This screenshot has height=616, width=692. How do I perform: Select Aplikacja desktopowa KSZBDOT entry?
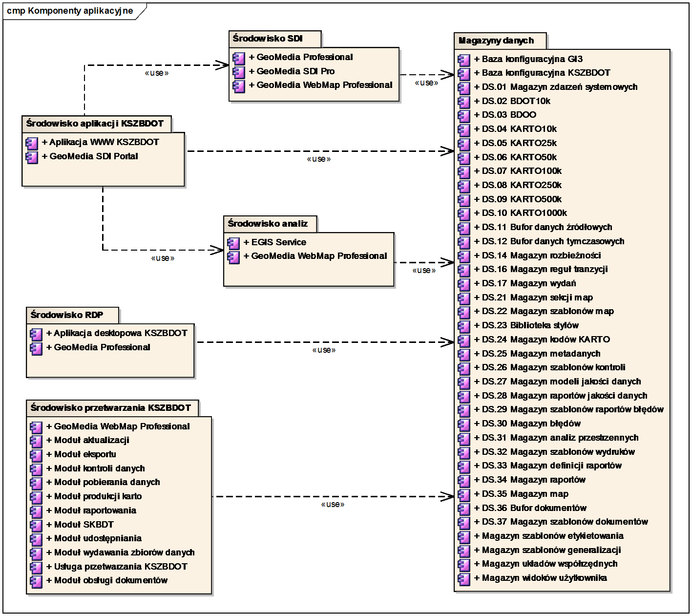pos(116,333)
